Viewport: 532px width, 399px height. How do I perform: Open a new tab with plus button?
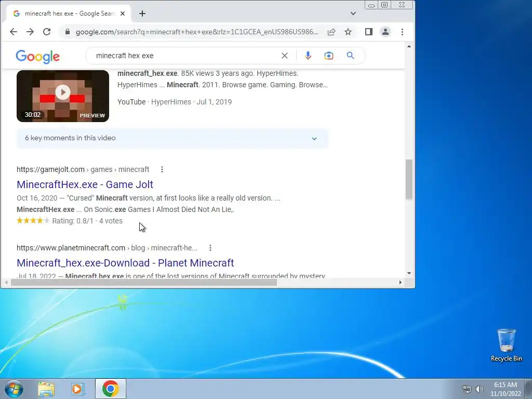click(142, 14)
